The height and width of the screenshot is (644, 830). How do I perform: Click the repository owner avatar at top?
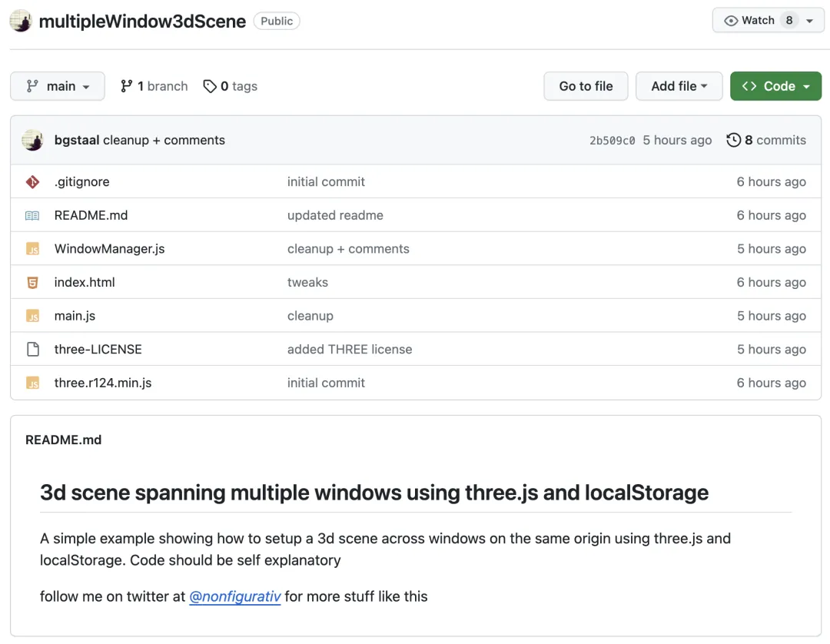(x=21, y=21)
